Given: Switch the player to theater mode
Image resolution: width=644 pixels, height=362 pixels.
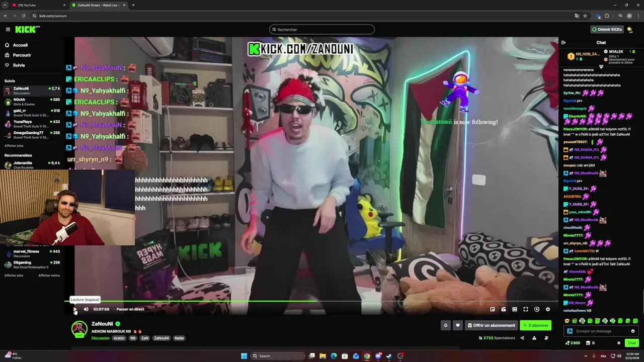Looking at the screenshot, I should [515, 309].
